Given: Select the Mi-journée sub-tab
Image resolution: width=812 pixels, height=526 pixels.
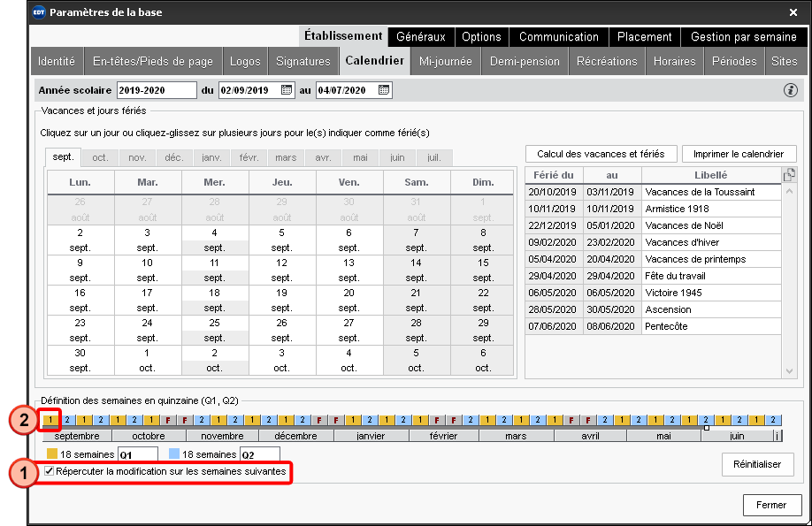Looking at the screenshot, I should tap(445, 61).
